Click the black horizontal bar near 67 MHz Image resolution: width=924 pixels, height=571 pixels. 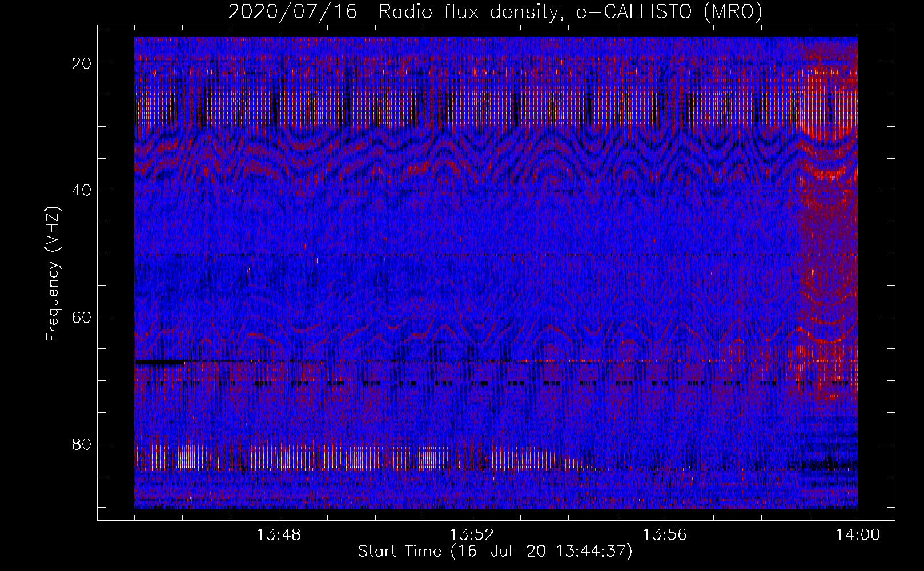[160, 363]
